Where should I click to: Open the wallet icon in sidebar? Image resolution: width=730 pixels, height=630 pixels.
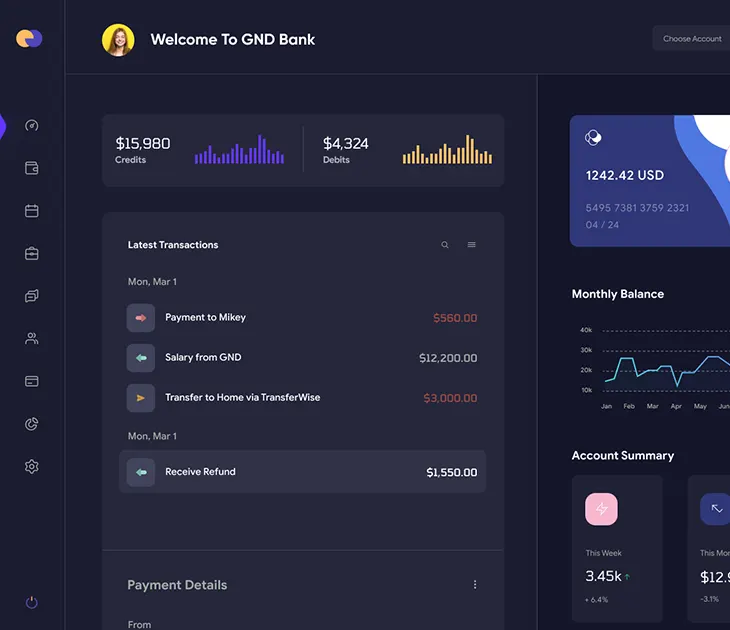tap(32, 168)
